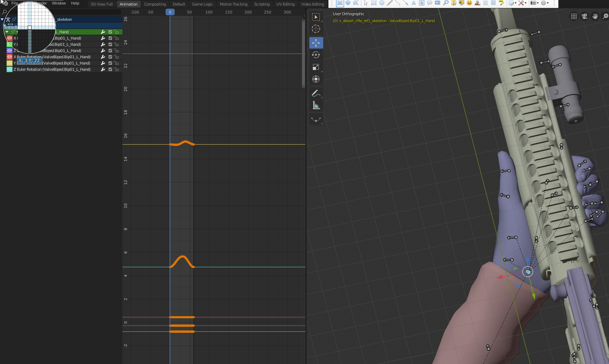Switch viewport to orthographic grid toggle
The height and width of the screenshot is (364, 609).
click(574, 16)
